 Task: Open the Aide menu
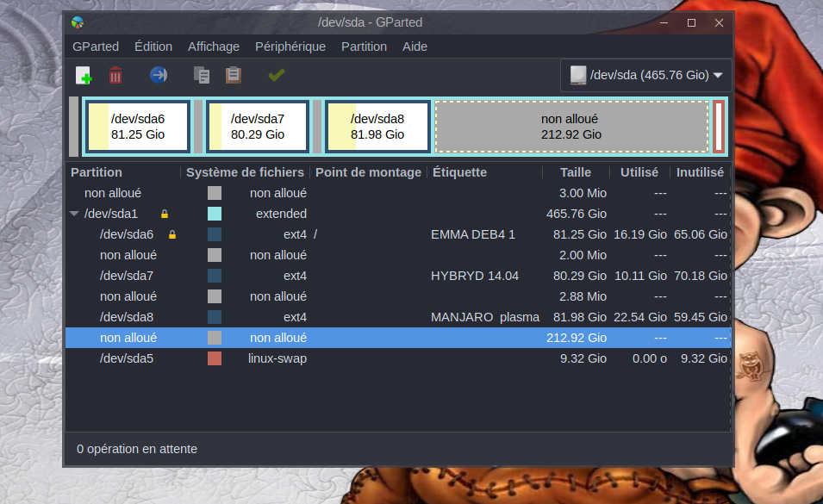pos(415,47)
